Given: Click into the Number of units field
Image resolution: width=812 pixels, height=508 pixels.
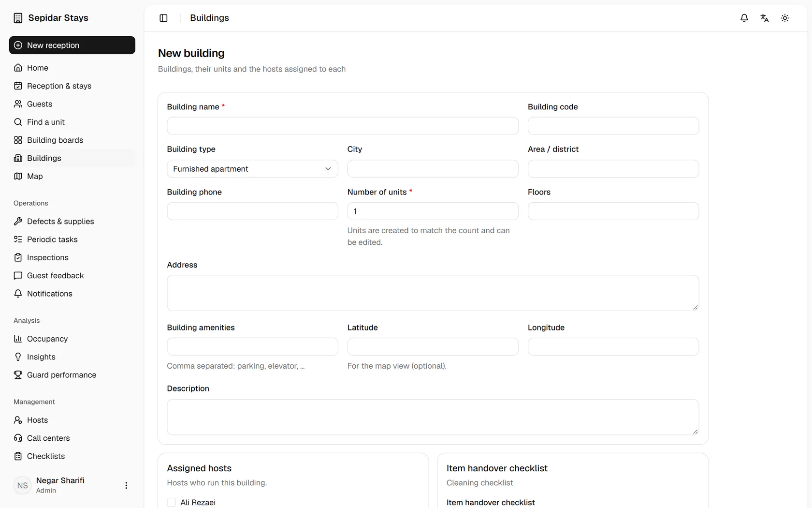Looking at the screenshot, I should coord(433,211).
